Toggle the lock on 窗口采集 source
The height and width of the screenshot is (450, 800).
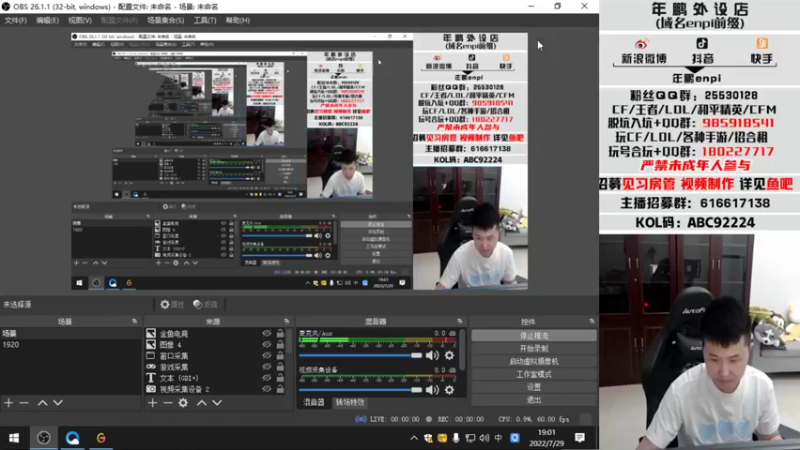tap(280, 356)
